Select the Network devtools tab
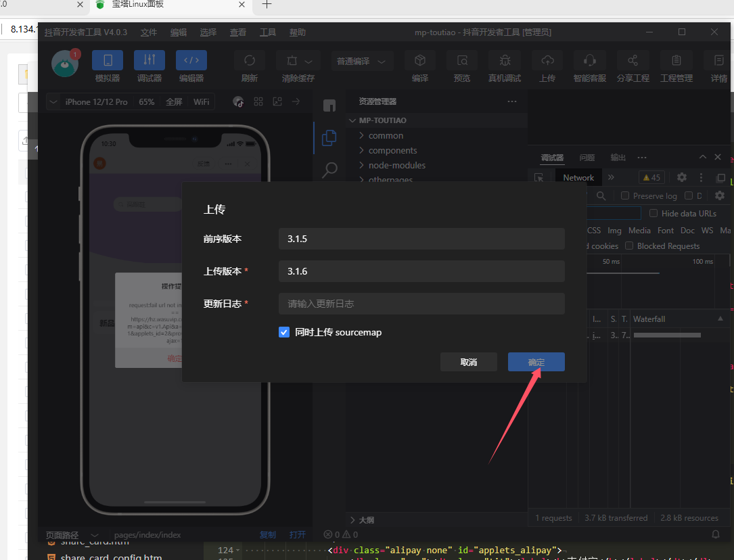The width and height of the screenshot is (734, 560). point(578,178)
